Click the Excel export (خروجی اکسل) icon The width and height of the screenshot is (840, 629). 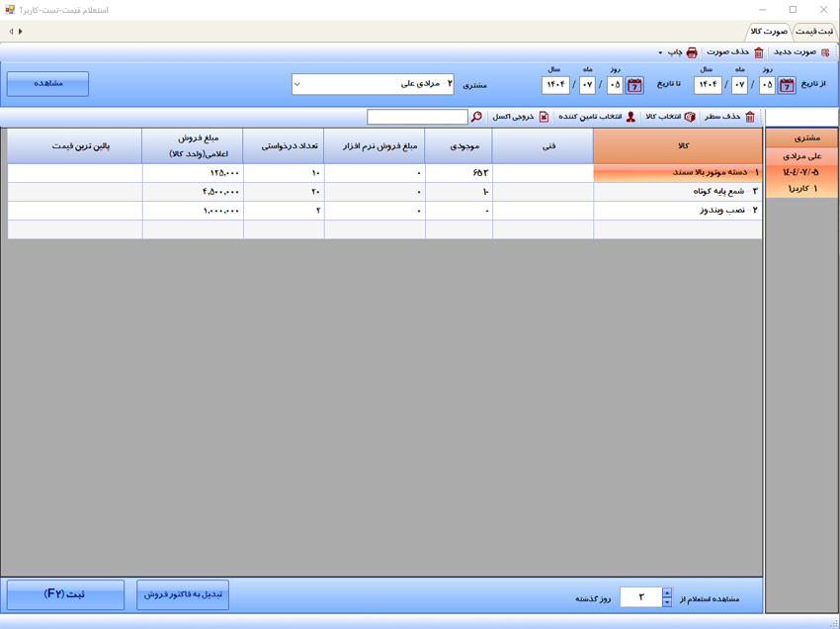tap(544, 117)
